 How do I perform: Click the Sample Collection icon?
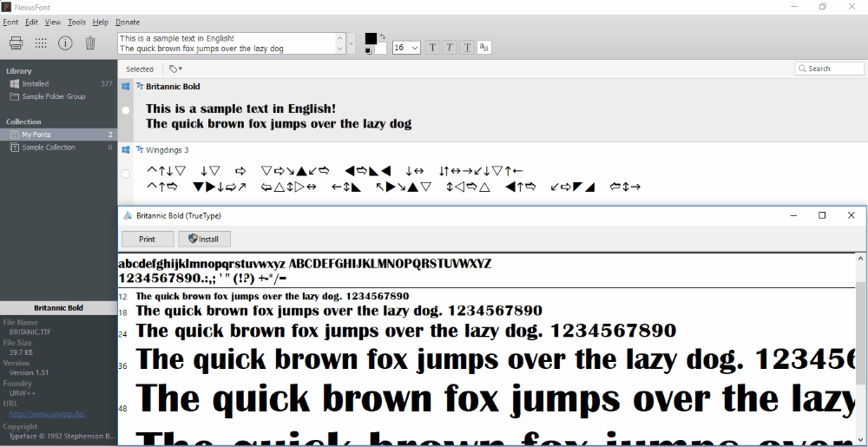click(x=15, y=148)
